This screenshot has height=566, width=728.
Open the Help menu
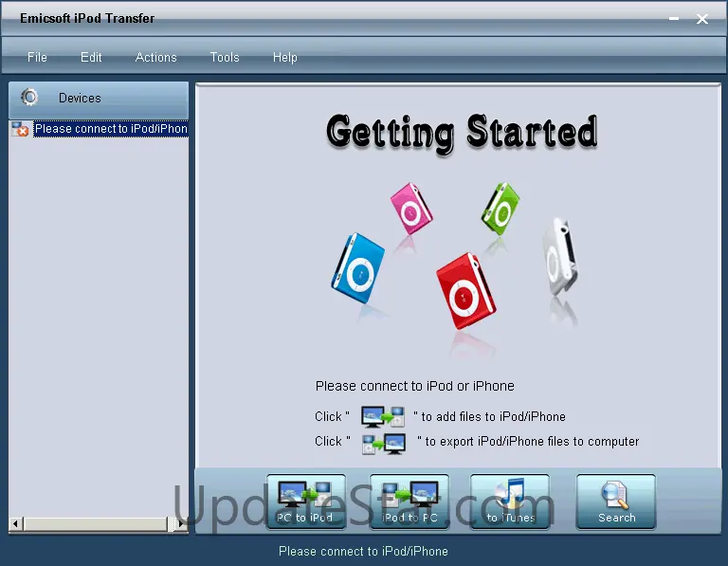click(284, 57)
